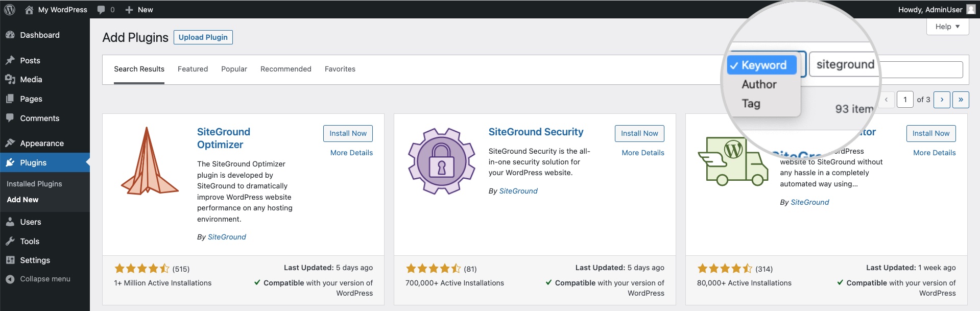Open the Help dropdown

[947, 27]
